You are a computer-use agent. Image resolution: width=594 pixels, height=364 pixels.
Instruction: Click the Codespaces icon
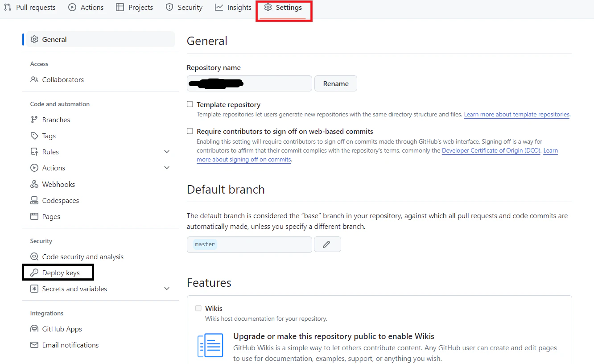click(34, 200)
